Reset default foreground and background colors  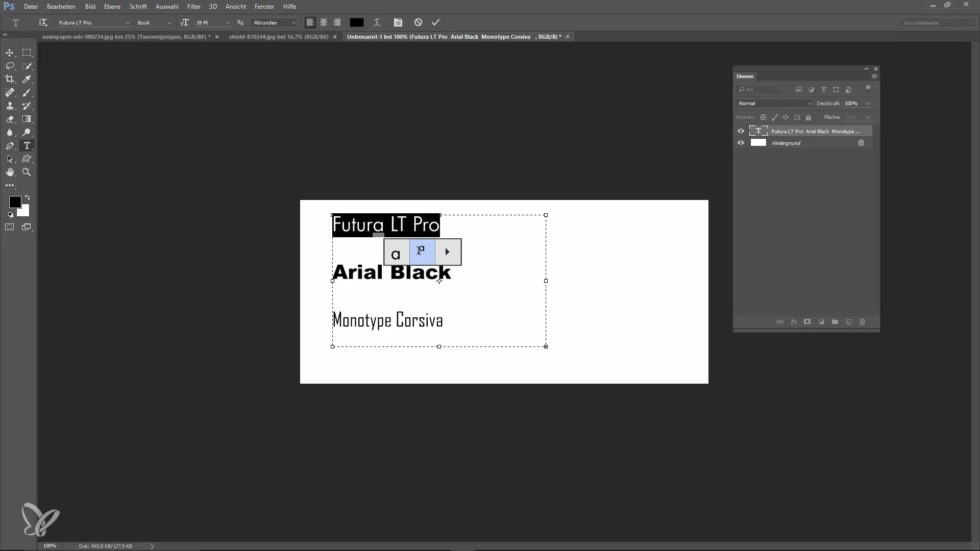(x=11, y=215)
